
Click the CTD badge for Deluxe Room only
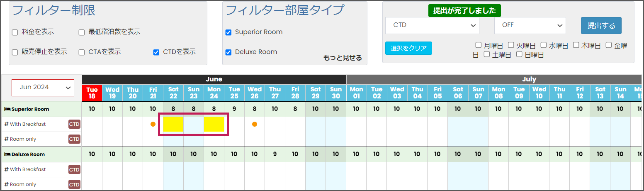(74, 184)
